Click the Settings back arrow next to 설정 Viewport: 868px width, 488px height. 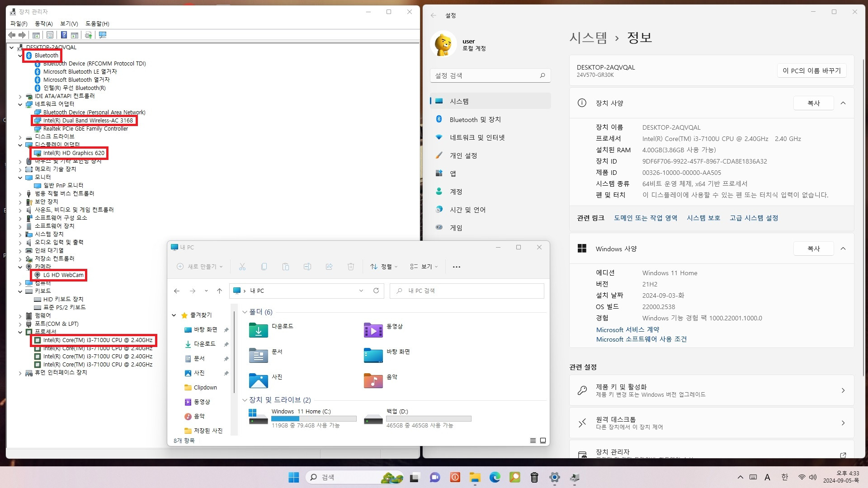[x=434, y=15]
